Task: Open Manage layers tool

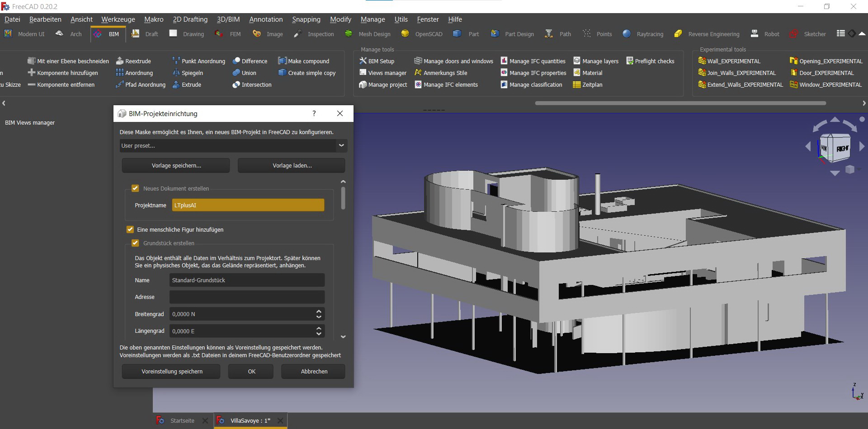Action: 596,61
